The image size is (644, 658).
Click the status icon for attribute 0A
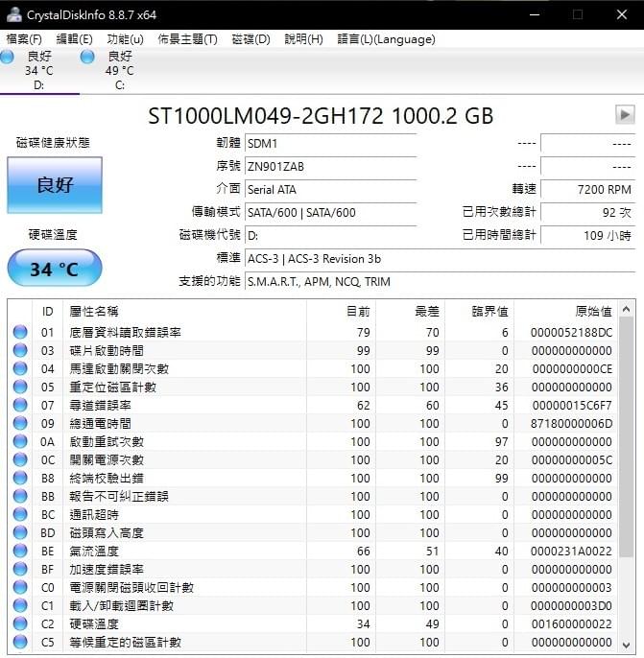pos(20,441)
